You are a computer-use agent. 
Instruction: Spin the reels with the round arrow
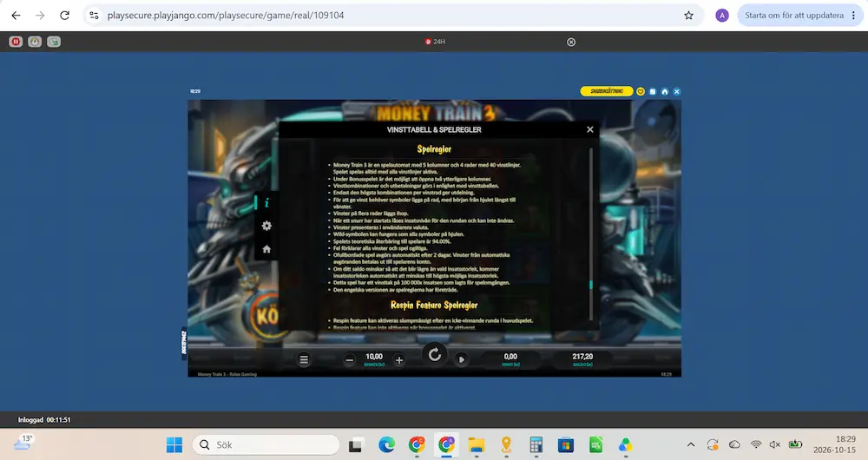pyautogui.click(x=435, y=354)
